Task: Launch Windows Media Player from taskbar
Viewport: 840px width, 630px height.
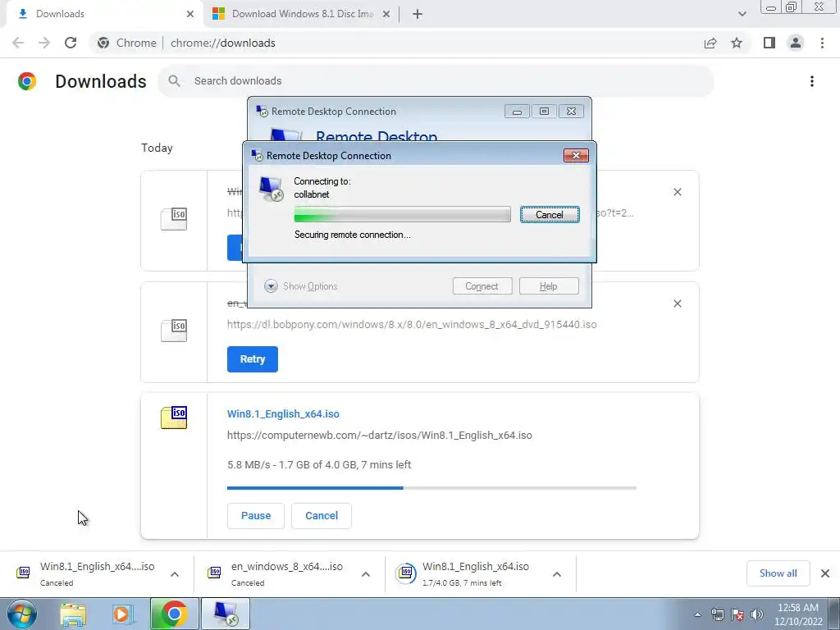Action: [x=122, y=614]
